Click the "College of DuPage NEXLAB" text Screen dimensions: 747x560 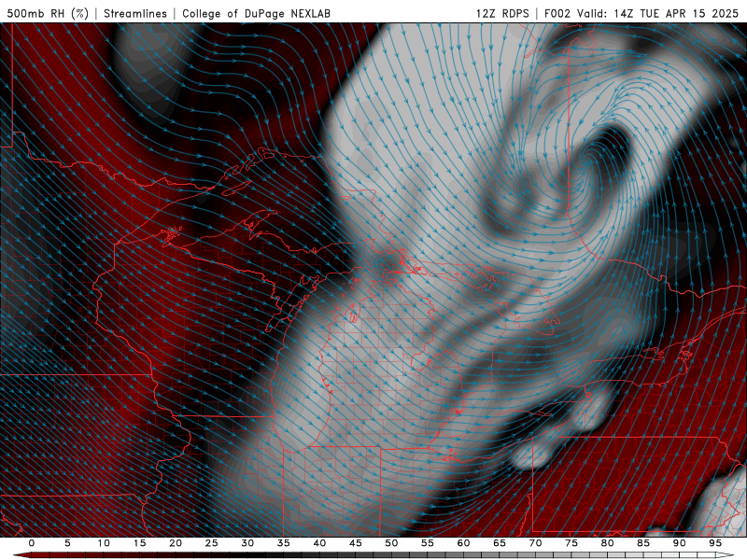pos(256,13)
